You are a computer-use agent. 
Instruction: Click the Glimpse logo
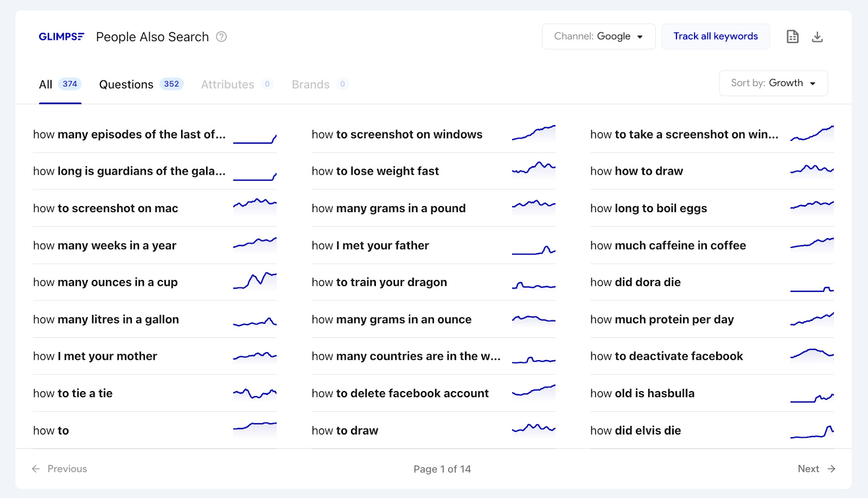coord(61,36)
